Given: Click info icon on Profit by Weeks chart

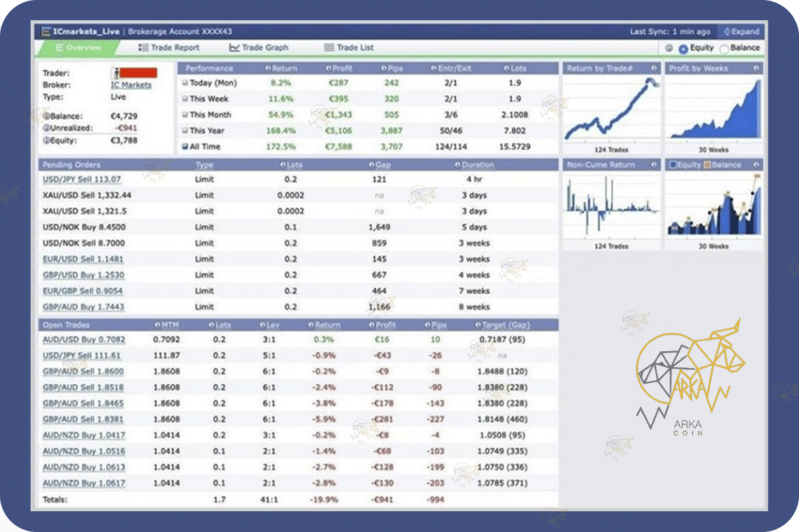Looking at the screenshot, I should point(756,68).
